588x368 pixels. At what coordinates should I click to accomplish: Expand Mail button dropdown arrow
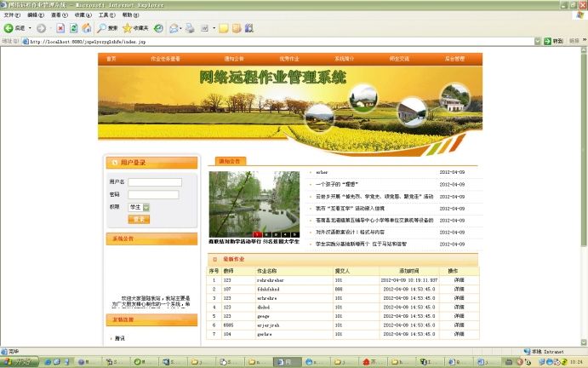(x=180, y=28)
